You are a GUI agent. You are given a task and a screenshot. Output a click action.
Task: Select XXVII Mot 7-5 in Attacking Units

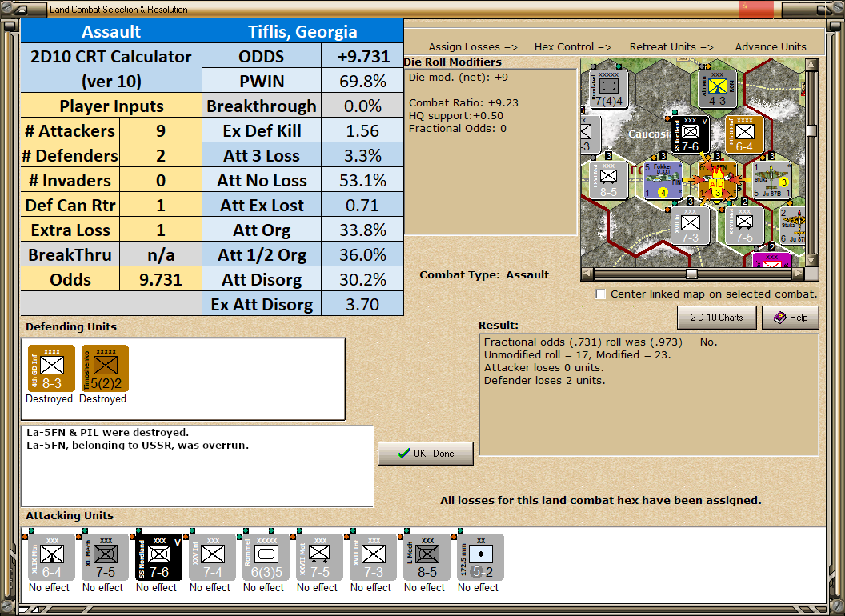click(x=319, y=558)
